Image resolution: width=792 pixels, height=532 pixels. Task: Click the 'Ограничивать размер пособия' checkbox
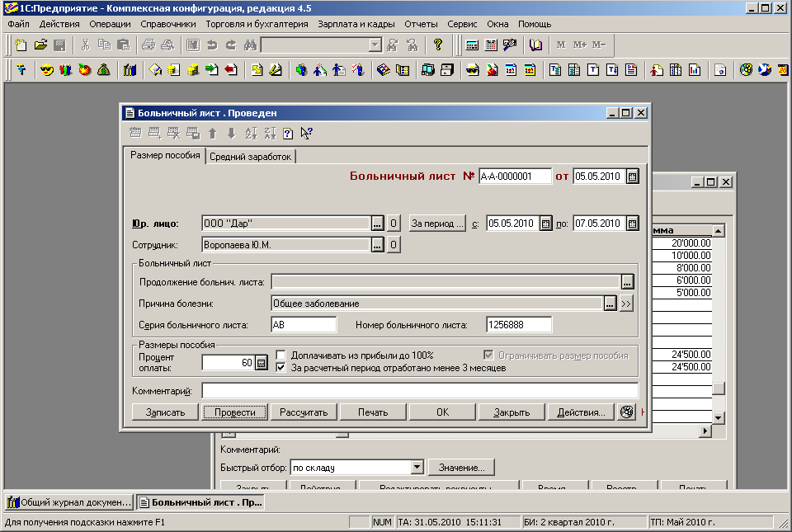pyautogui.click(x=488, y=355)
